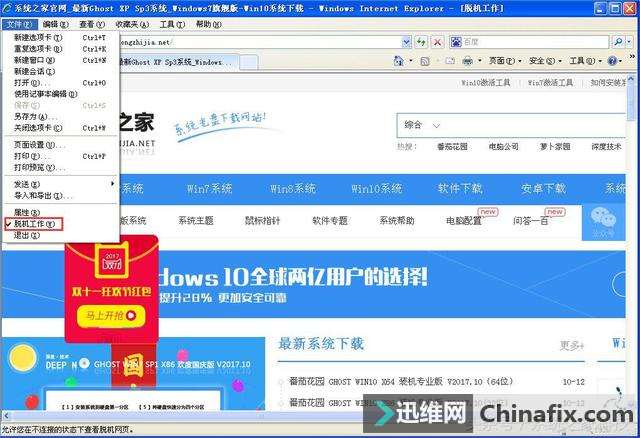Viewport: 640px width, 438px height.
Task: Click the Baidu paw search provider icon
Action: pyautogui.click(x=456, y=42)
